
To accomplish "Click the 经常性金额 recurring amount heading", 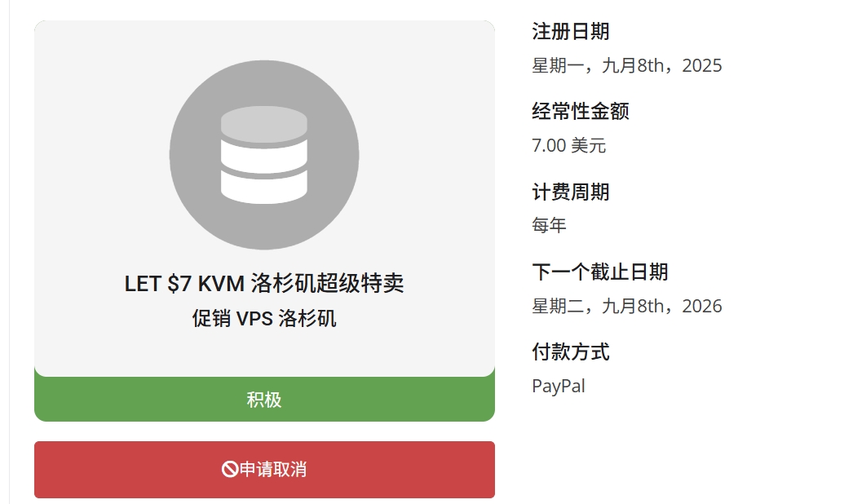I will (581, 112).
